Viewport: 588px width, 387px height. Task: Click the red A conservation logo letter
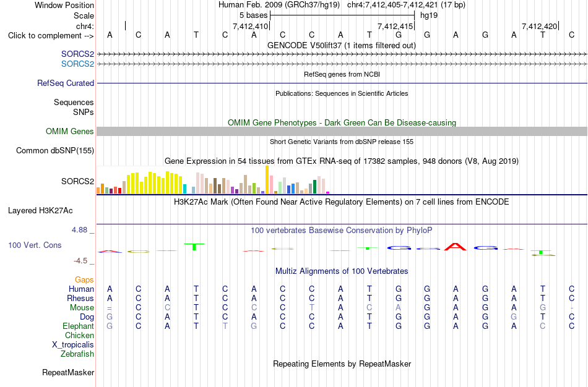(x=456, y=247)
